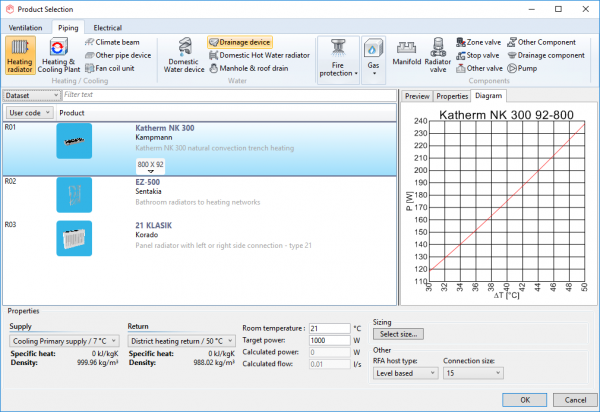Select Domestic Water device icon
Screen dimensions: 600x412
click(x=184, y=56)
